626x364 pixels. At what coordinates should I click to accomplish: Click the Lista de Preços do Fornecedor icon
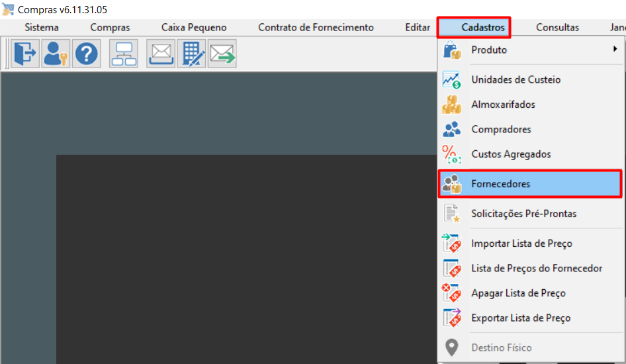pyautogui.click(x=451, y=268)
